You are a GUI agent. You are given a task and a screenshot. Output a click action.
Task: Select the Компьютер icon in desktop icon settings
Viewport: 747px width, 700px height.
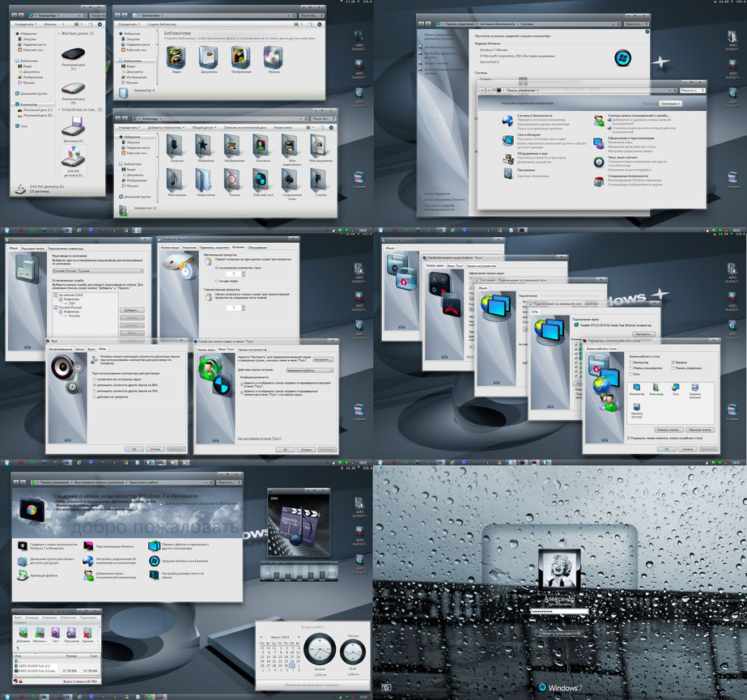point(636,388)
